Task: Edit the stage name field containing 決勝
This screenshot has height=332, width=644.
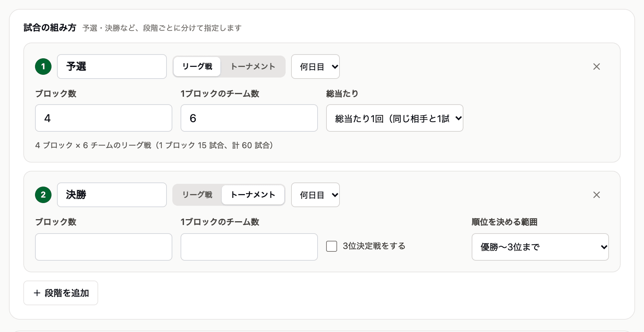Action: tap(112, 195)
